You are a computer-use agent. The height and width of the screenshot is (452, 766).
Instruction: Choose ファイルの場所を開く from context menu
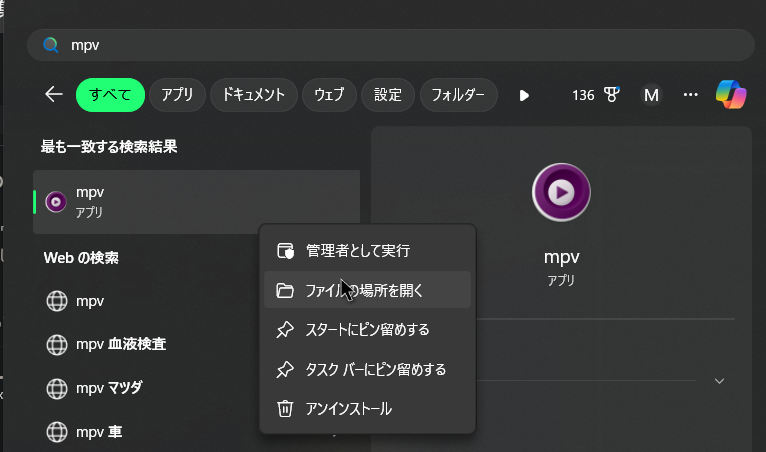[x=367, y=290]
